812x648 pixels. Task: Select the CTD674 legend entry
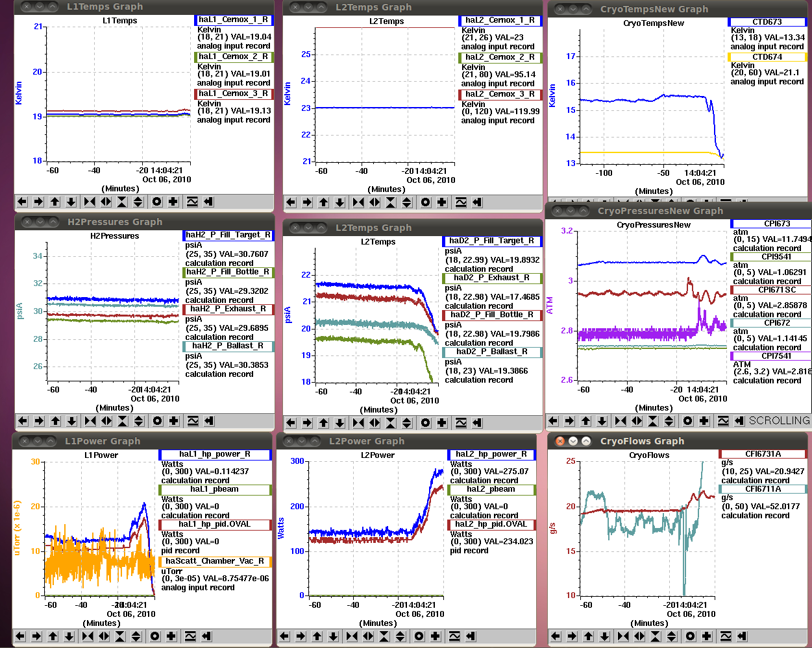click(767, 57)
